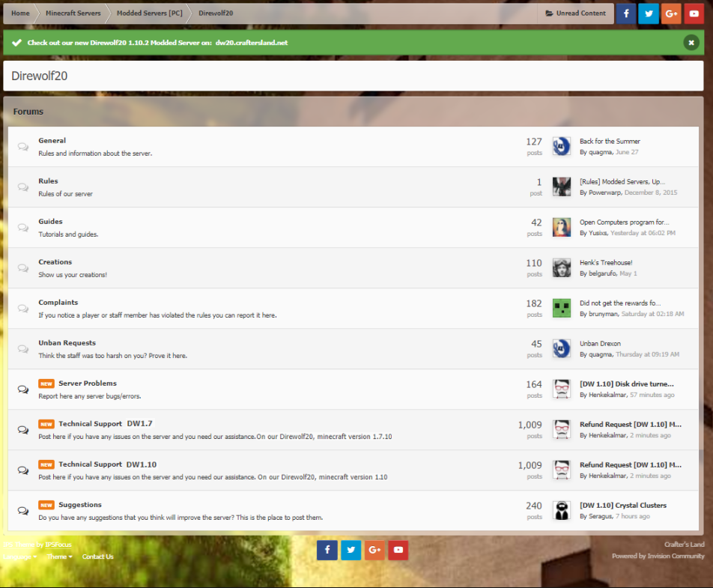Open Powerwarp avatar in Rules row
Viewport: 713px width, 588px height.
(x=562, y=187)
